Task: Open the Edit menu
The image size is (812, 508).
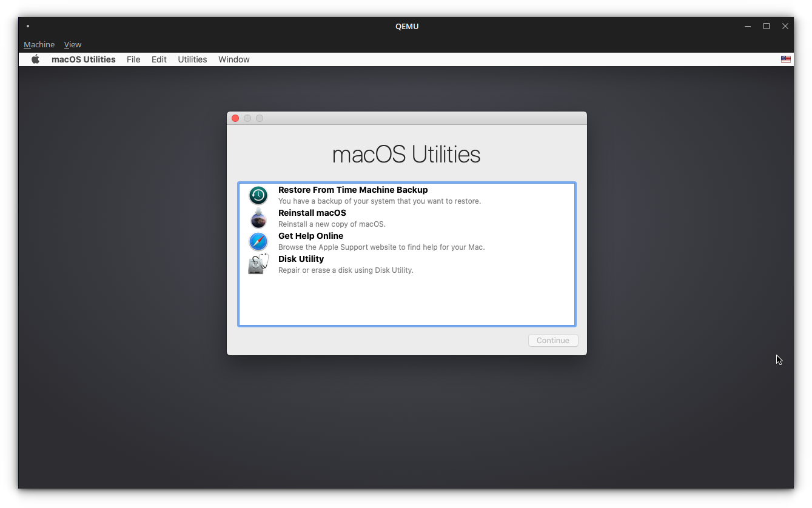Action: coord(159,59)
